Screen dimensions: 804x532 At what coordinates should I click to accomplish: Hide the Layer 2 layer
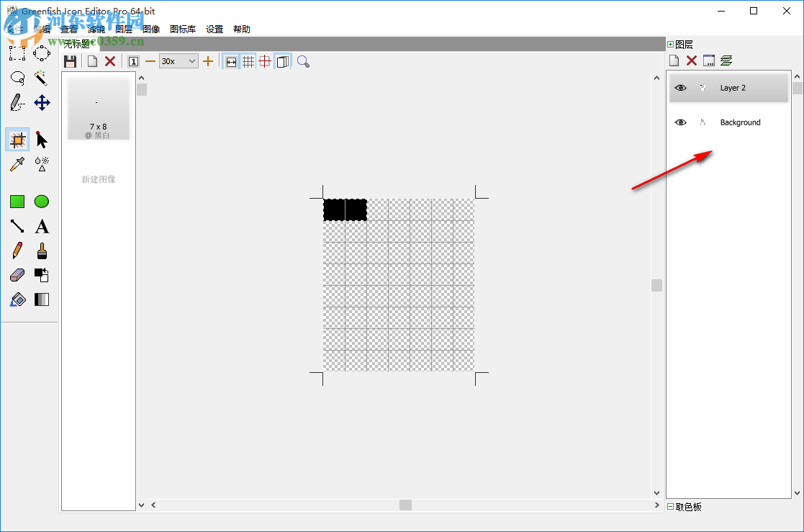tap(680, 87)
